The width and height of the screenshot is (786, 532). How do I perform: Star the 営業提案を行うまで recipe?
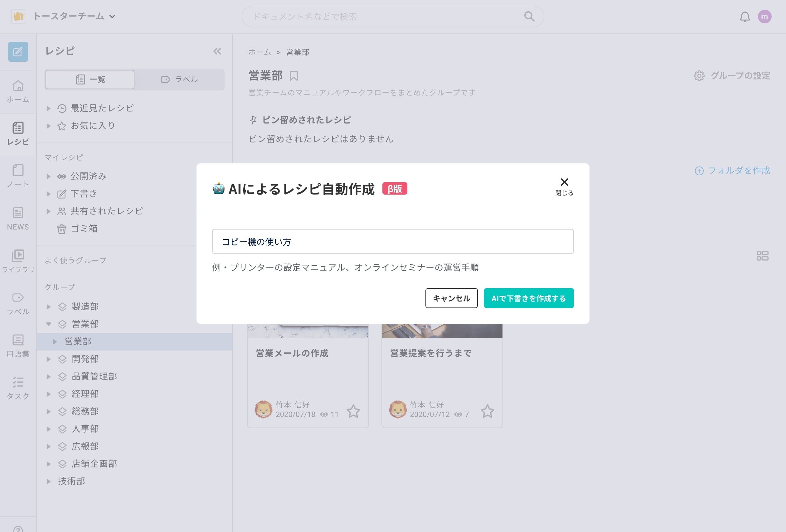488,411
